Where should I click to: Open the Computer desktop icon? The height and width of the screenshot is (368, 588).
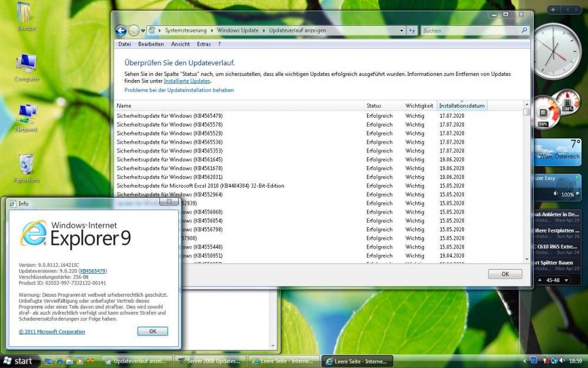point(26,64)
